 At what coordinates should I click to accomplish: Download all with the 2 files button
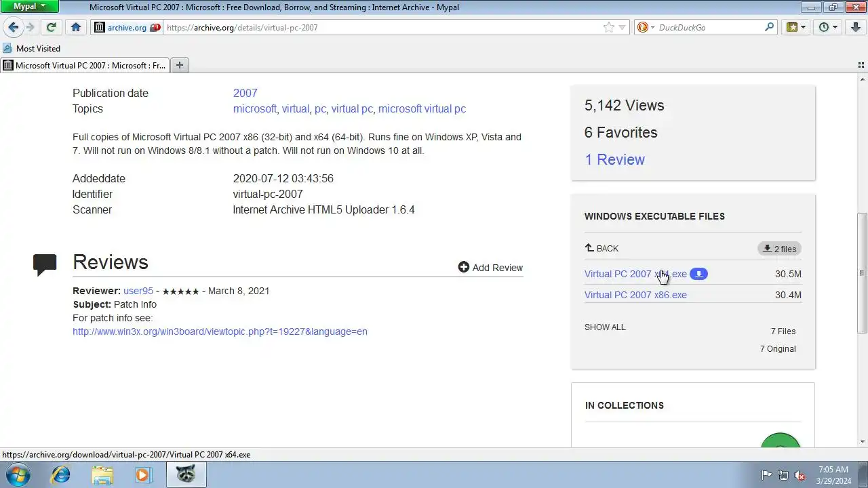point(779,249)
